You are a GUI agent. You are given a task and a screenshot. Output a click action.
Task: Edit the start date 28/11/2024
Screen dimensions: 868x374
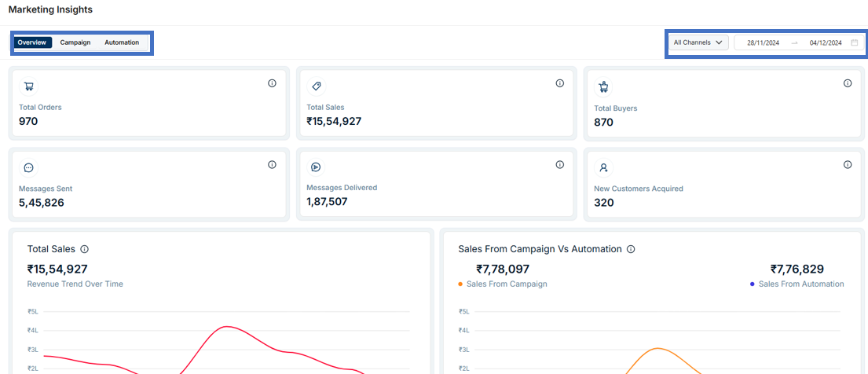coord(763,42)
